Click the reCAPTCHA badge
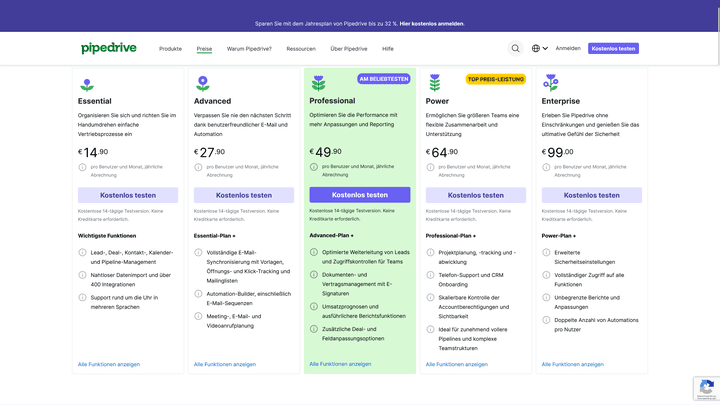This screenshot has height=405, width=720. pos(706,388)
